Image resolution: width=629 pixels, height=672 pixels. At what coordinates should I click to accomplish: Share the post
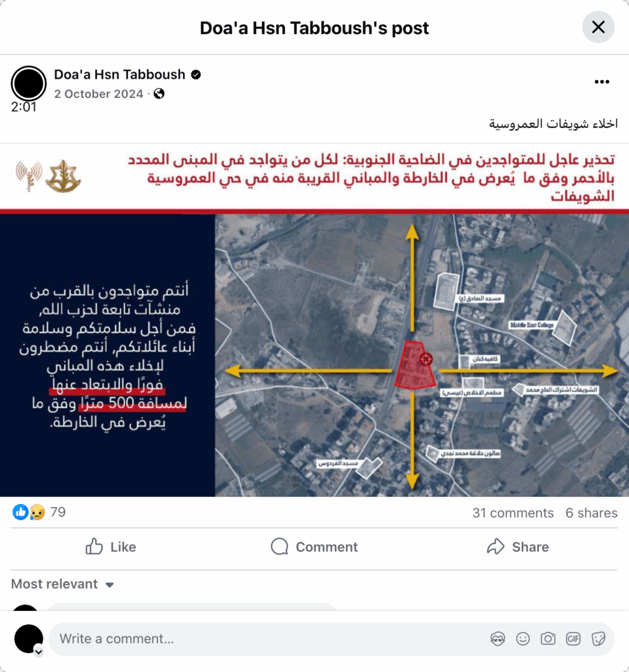518,547
